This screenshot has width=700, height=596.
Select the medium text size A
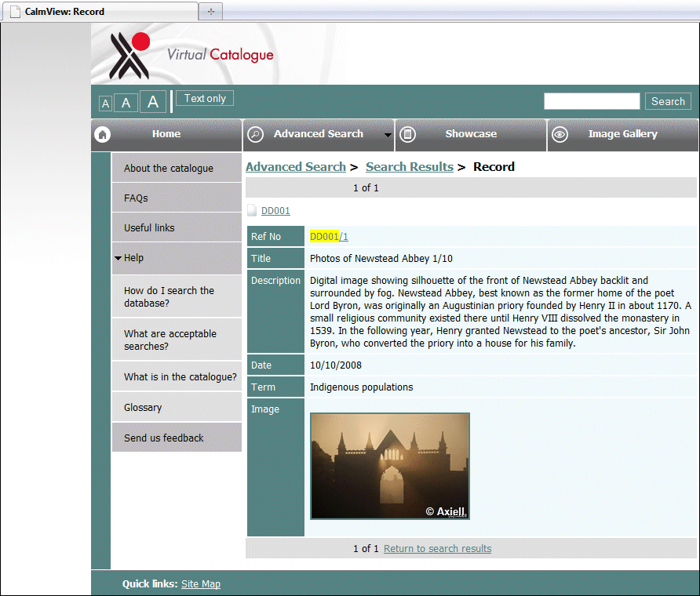click(126, 103)
